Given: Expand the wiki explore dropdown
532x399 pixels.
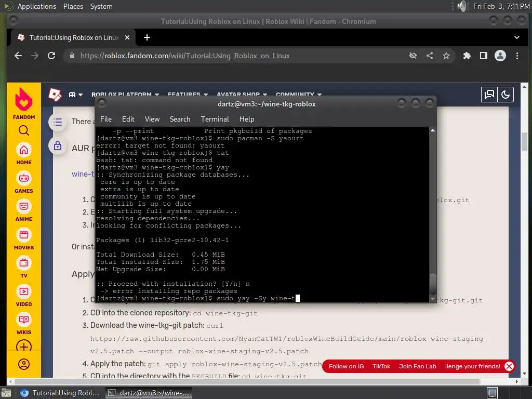Looking at the screenshot, I should pyautogui.click(x=76, y=95).
